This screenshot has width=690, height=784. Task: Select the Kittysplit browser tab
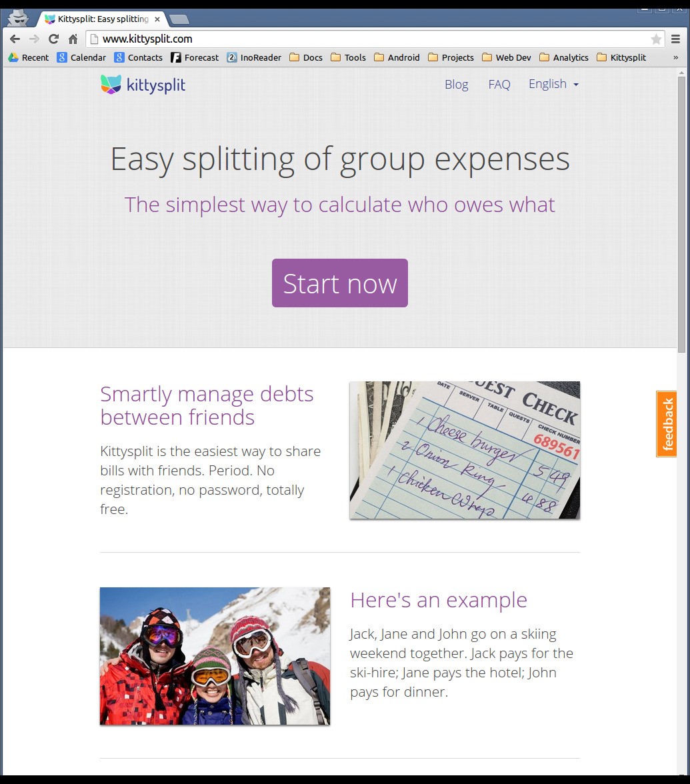coord(101,19)
